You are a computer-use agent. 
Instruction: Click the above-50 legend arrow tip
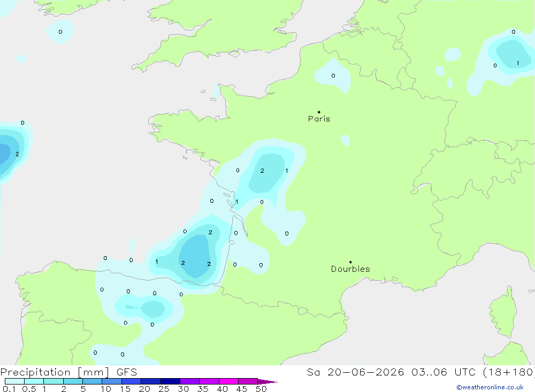[267, 382]
